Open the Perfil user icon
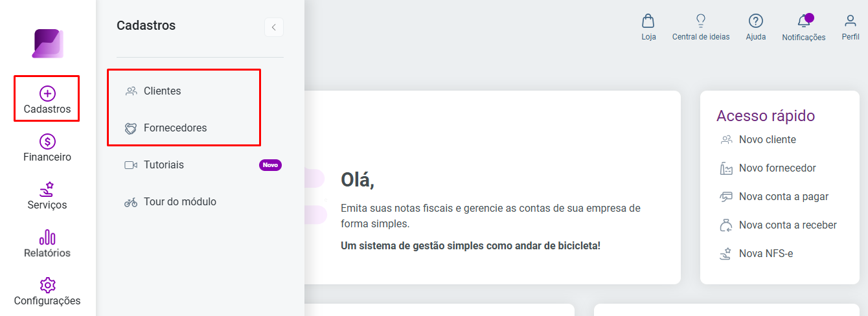 point(851,21)
